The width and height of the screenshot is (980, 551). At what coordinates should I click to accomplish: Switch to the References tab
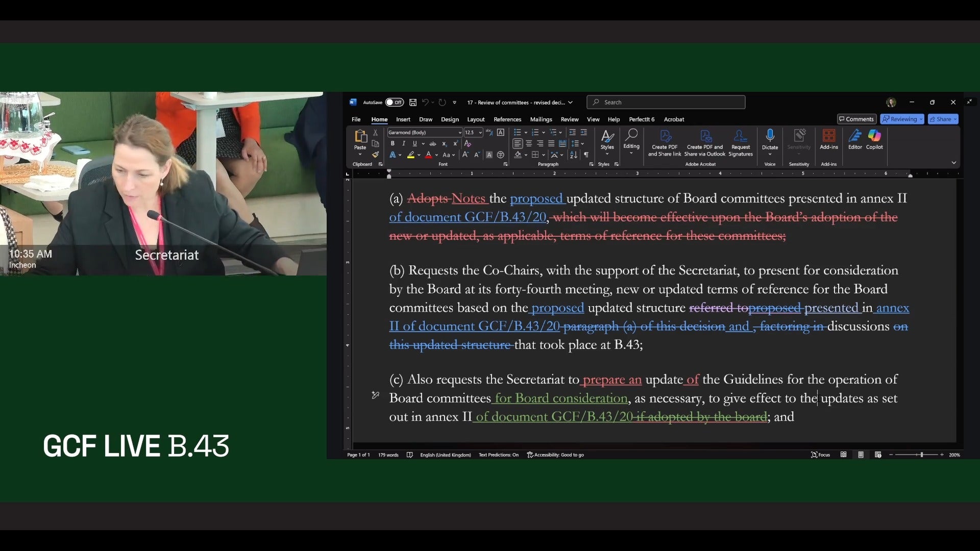pyautogui.click(x=507, y=119)
